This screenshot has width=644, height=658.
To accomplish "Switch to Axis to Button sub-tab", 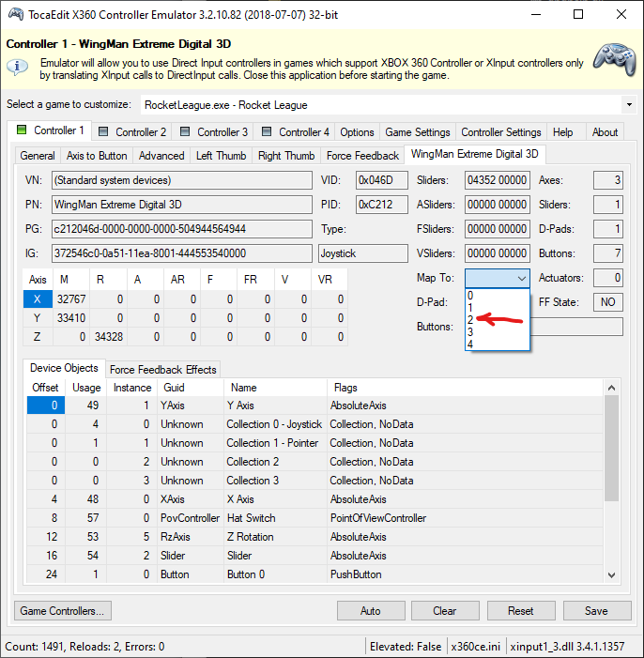I will (97, 156).
